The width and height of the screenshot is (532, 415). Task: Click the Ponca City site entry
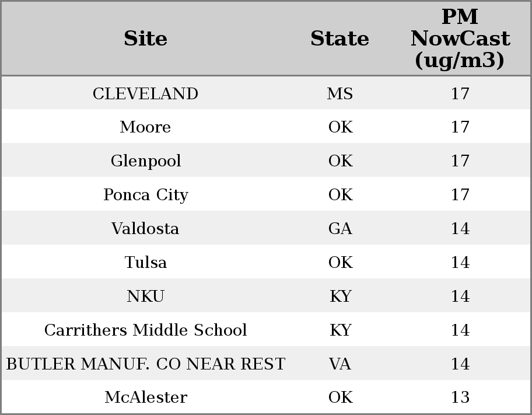(145, 194)
